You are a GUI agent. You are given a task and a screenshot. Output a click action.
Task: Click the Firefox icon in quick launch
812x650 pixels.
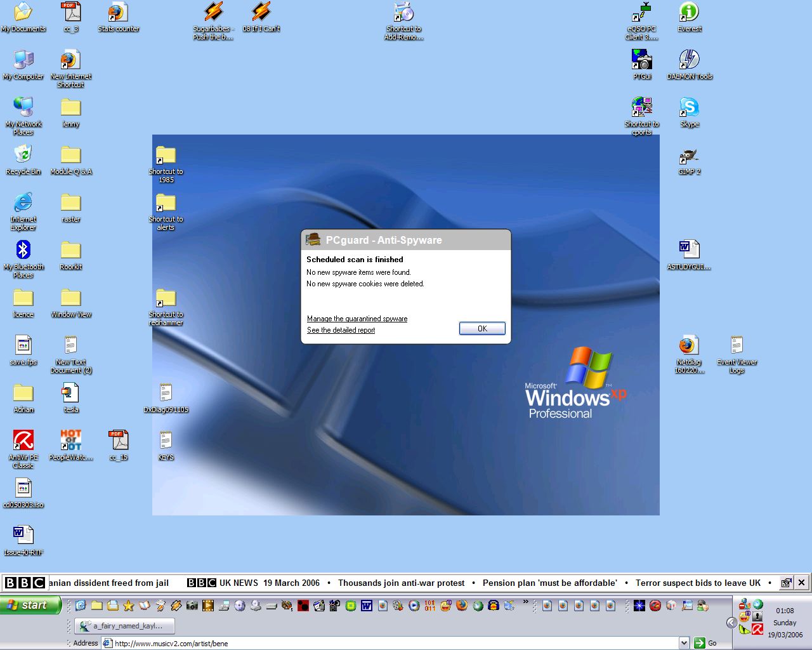click(x=461, y=606)
